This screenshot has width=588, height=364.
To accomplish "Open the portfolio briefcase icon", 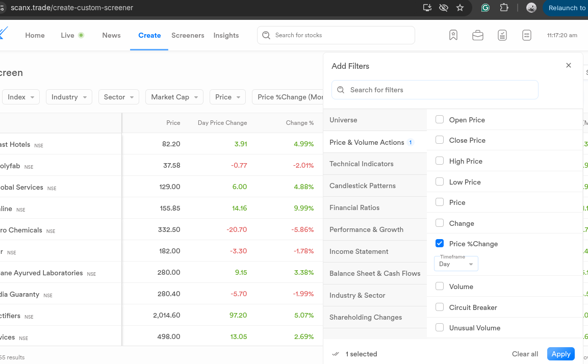I will [478, 35].
